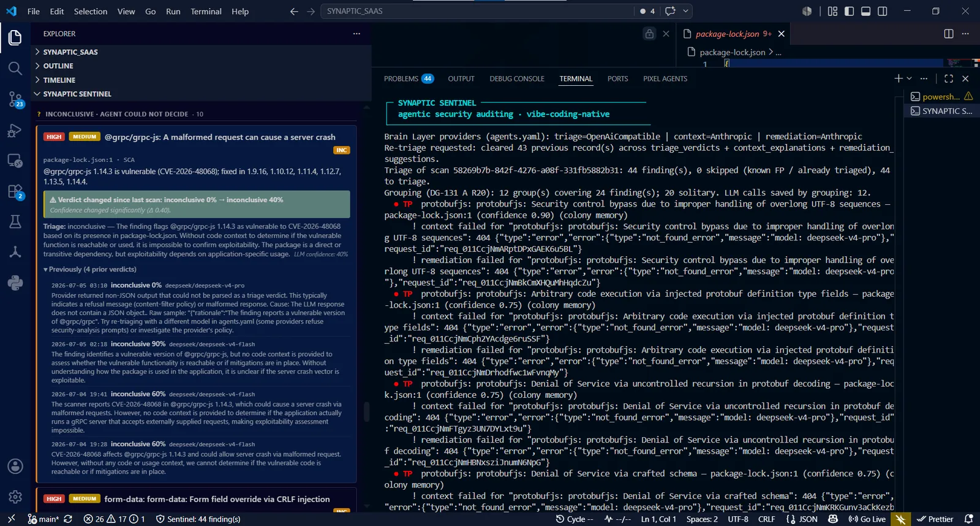Click the Go Live status bar item
The image size is (980, 526).
867,519
